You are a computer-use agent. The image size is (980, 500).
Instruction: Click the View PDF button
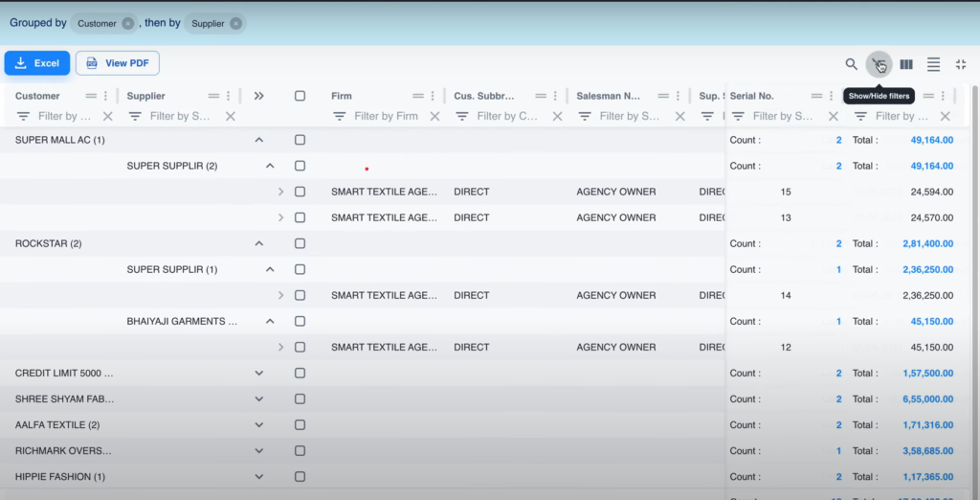pos(118,63)
